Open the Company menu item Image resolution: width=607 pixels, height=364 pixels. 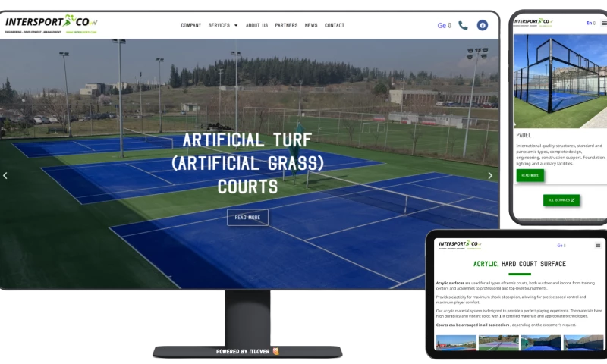(x=190, y=25)
